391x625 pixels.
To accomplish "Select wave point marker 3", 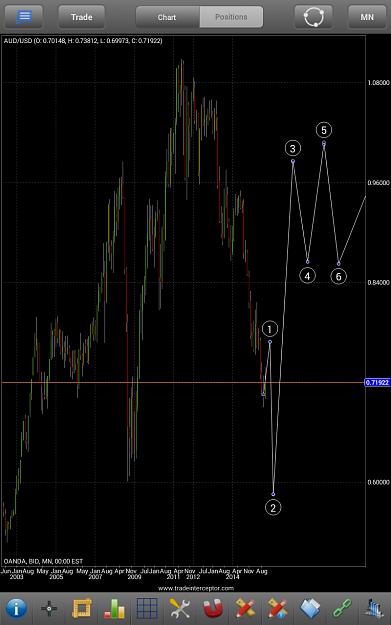I will (x=293, y=149).
